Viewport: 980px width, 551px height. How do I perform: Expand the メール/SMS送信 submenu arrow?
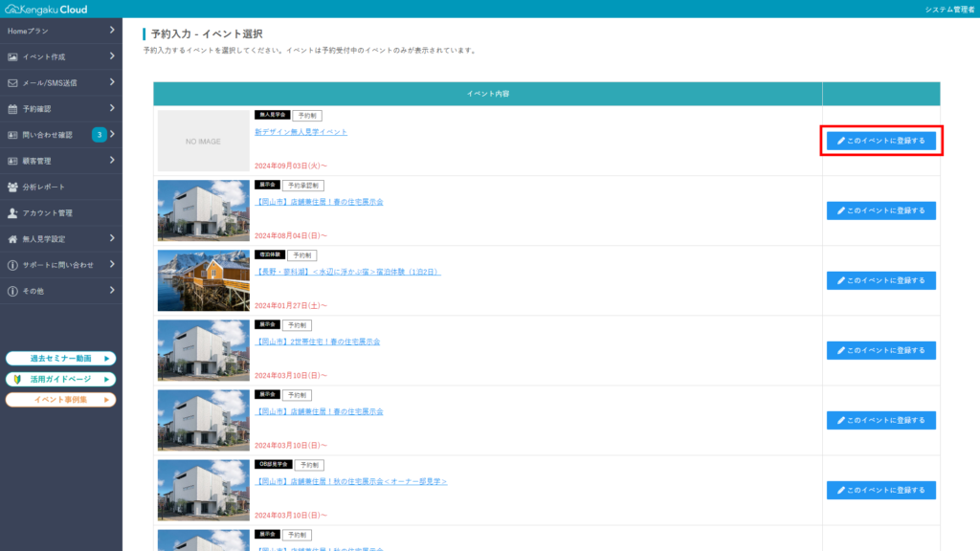(112, 82)
